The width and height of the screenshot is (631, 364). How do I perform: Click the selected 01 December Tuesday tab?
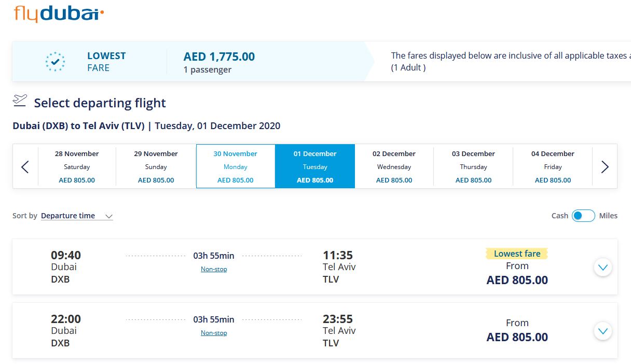tap(315, 166)
